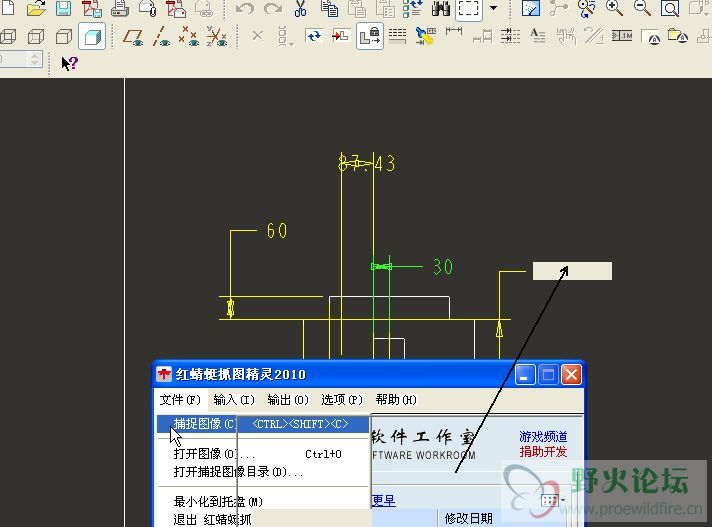Click the arrows alignment lines icon
Image resolution: width=712 pixels, height=527 pixels.
click(510, 36)
